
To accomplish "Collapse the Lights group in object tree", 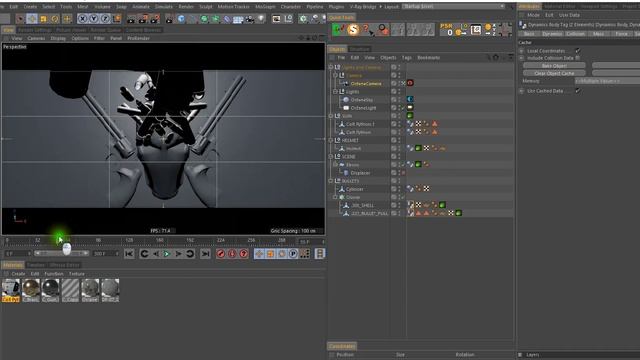I will (335, 91).
